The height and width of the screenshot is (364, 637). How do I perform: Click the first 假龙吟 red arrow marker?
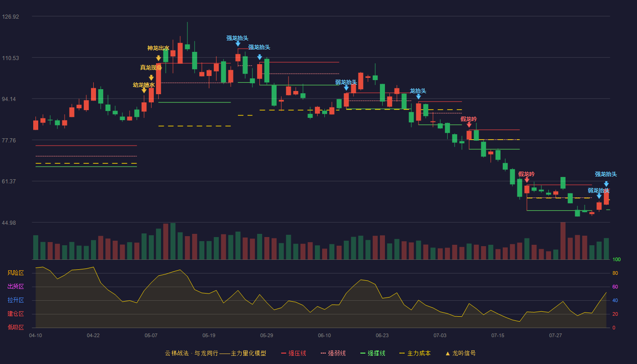pyautogui.click(x=469, y=125)
